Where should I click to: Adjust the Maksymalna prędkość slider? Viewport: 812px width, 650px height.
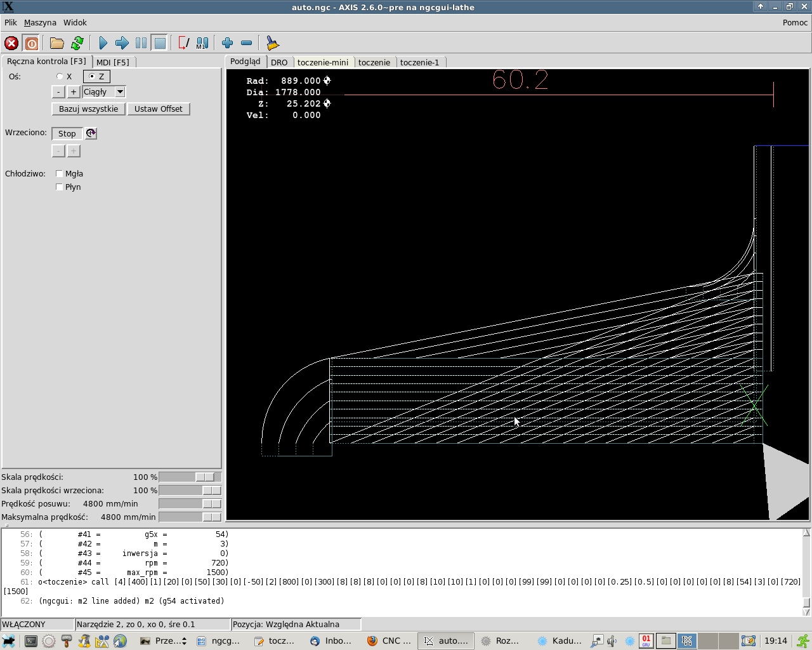190,517
